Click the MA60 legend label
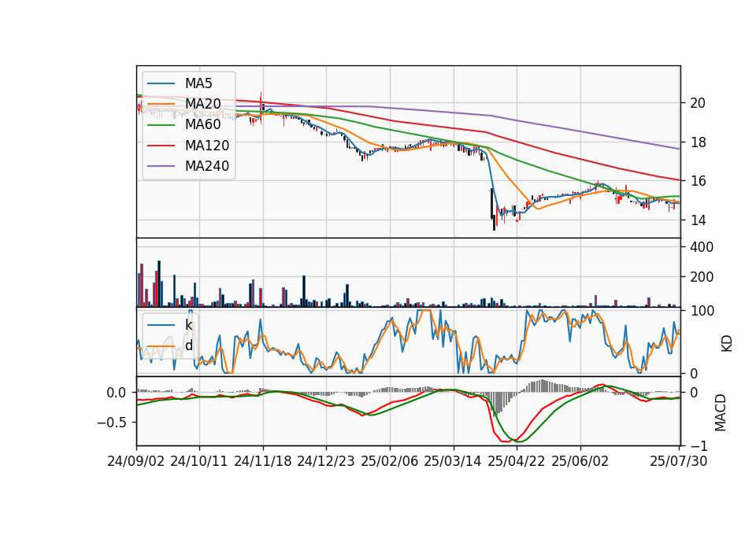756x543 pixels. tap(202, 125)
